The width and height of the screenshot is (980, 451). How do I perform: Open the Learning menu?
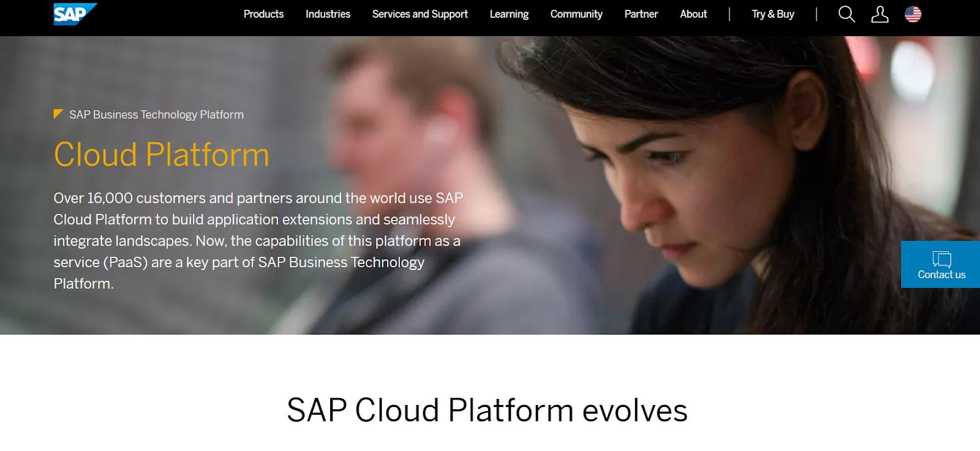coord(509,14)
